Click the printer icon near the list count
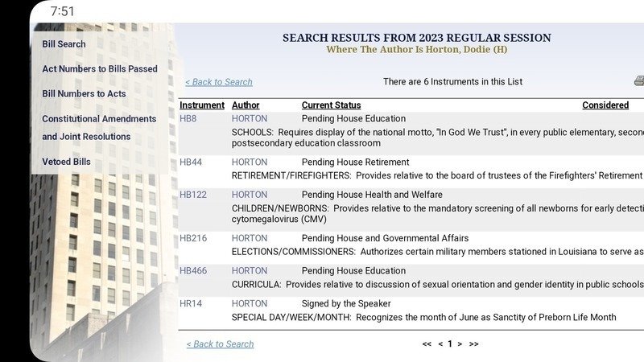Image resolution: width=644 pixels, height=362 pixels. click(x=639, y=81)
